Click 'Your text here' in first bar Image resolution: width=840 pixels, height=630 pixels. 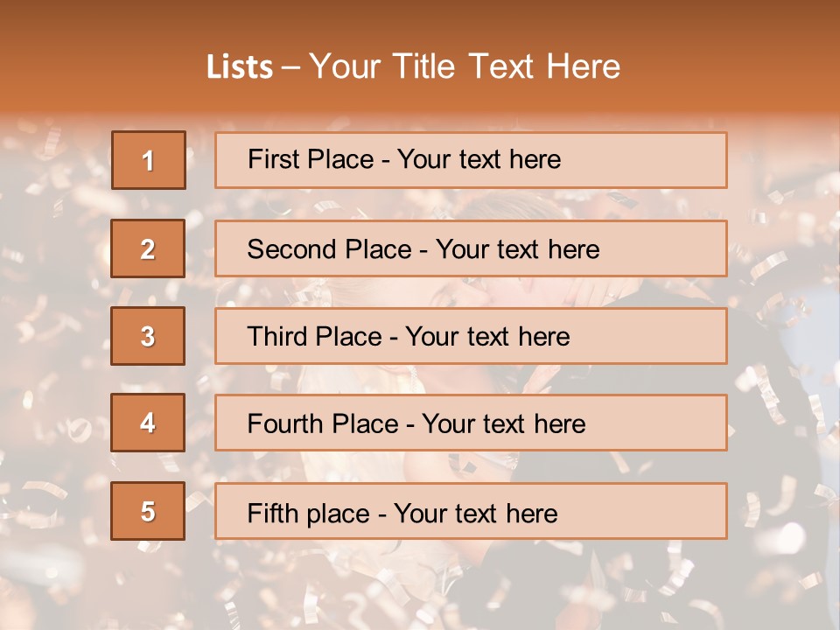(479, 159)
